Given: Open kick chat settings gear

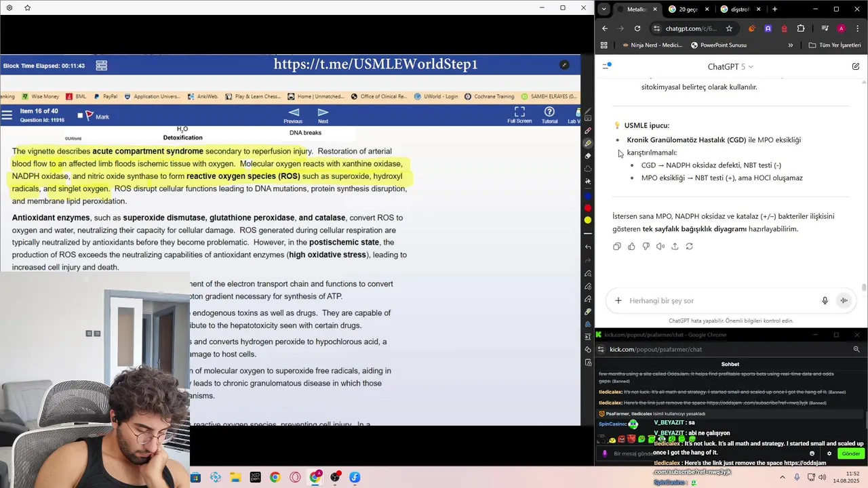Looking at the screenshot, I should pos(829,453).
